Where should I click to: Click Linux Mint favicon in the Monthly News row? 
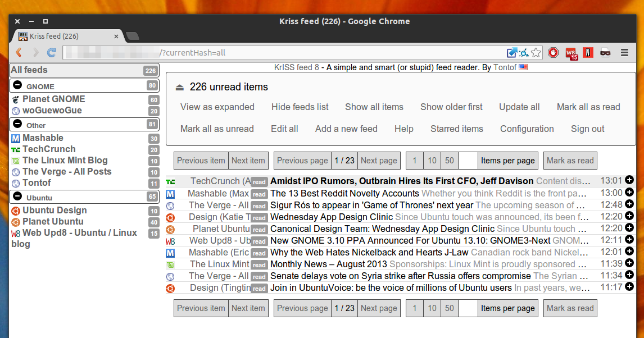pyautogui.click(x=170, y=265)
